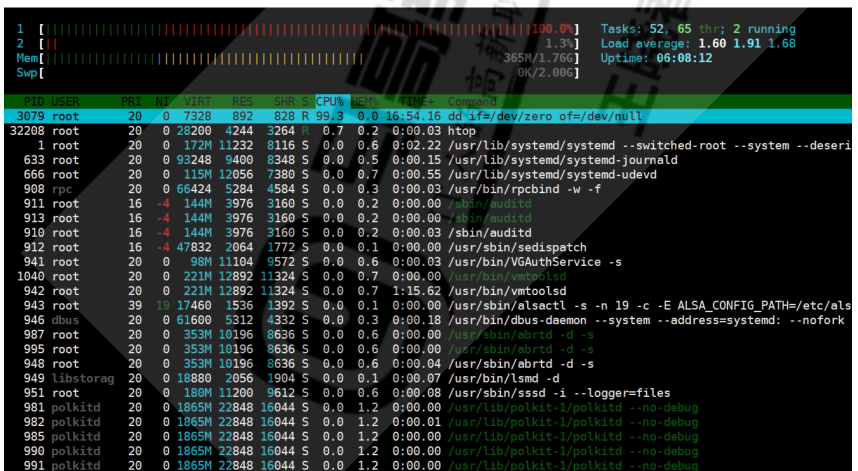This screenshot has width=858, height=471.
Task: Select the dbus-daemon process row
Action: [x=428, y=320]
